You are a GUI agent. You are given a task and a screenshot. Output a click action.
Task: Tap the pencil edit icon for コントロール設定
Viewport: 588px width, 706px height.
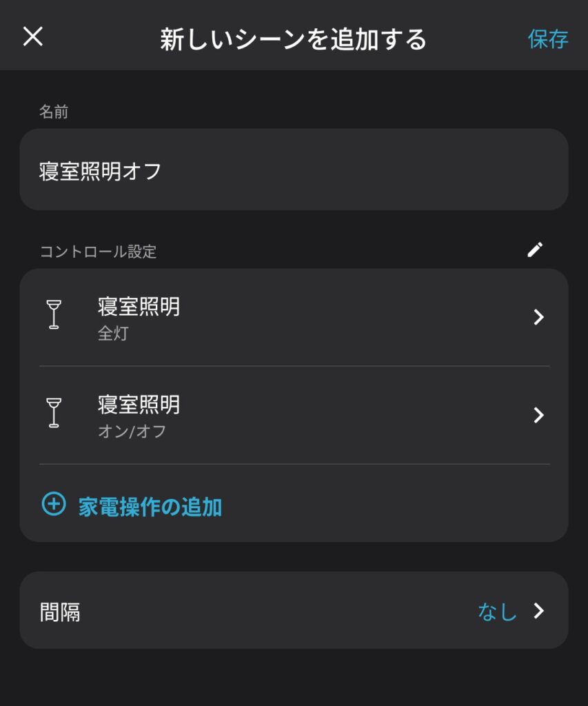tap(535, 250)
